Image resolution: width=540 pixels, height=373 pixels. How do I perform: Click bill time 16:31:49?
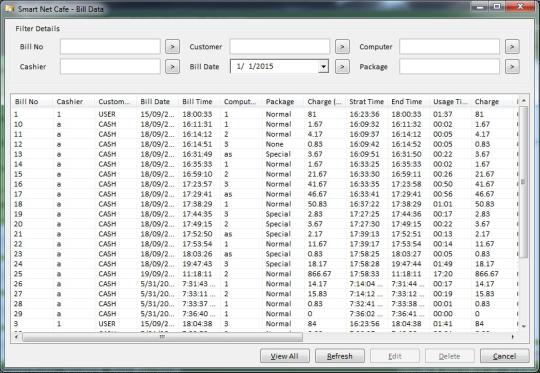coord(197,154)
